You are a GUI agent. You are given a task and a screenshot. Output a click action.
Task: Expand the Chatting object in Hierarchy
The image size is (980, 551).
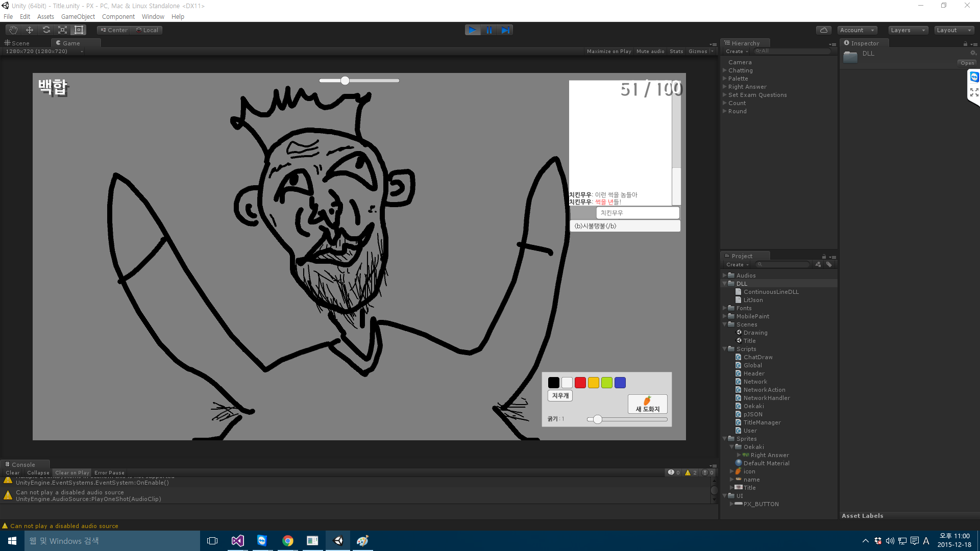[724, 70]
